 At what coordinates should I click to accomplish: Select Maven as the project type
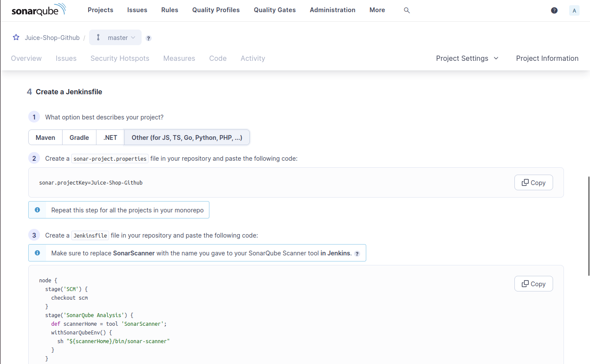click(x=45, y=137)
